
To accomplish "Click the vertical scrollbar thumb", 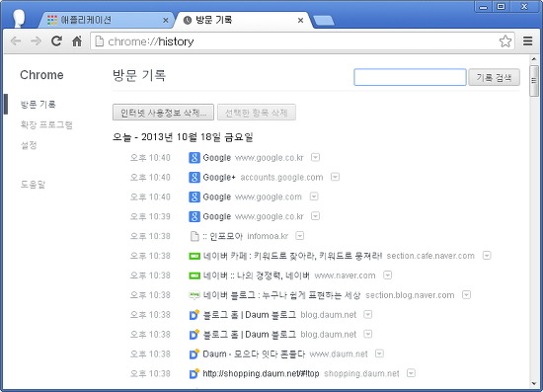I will point(534,81).
